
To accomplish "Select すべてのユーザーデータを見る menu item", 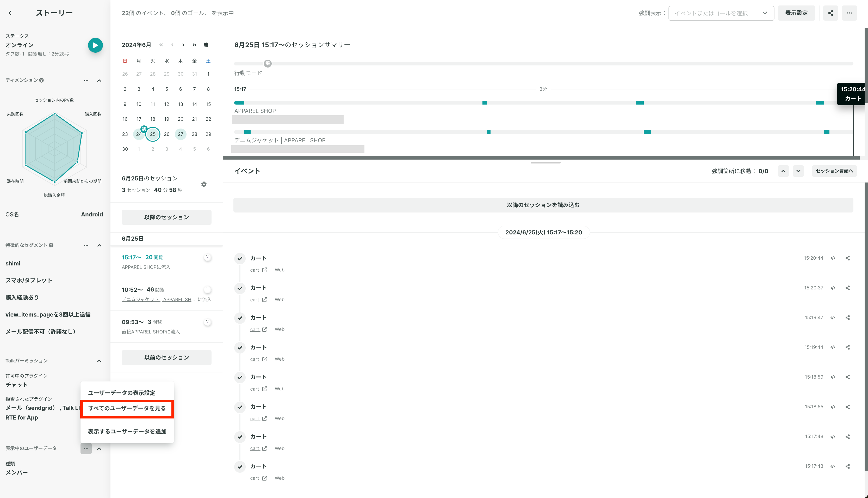I will 127,408.
